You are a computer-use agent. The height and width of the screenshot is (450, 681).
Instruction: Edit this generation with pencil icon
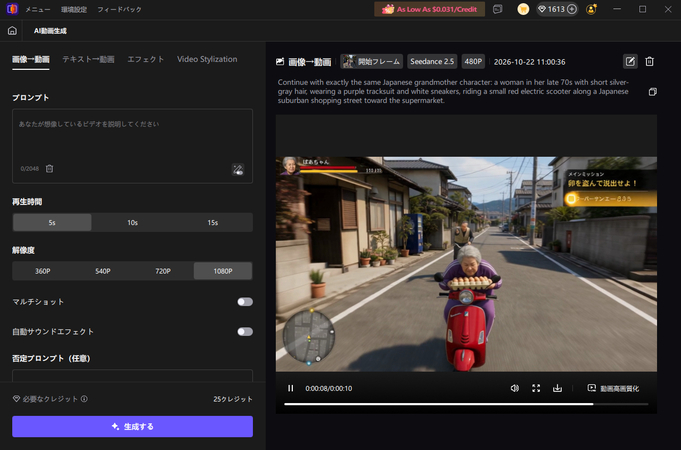[630, 62]
